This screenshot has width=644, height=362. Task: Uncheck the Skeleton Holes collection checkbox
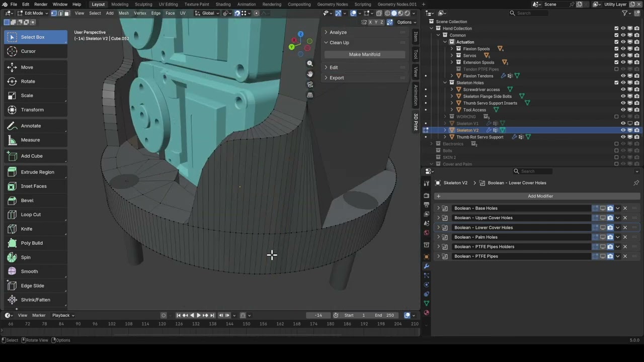616,83
